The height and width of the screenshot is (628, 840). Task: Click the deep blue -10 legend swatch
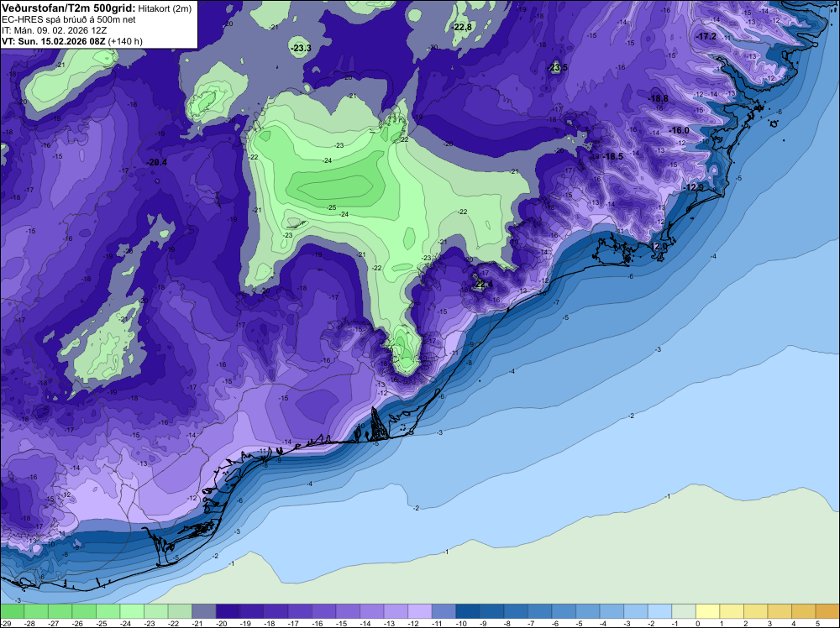[x=468, y=611]
